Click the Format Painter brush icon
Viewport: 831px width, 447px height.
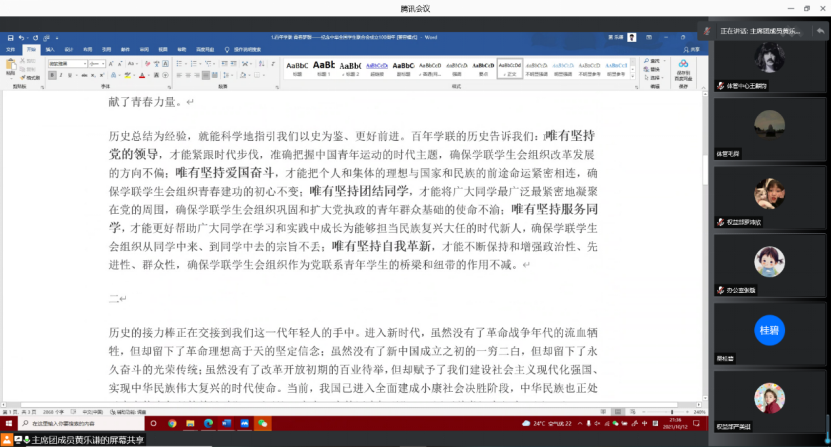click(31, 77)
